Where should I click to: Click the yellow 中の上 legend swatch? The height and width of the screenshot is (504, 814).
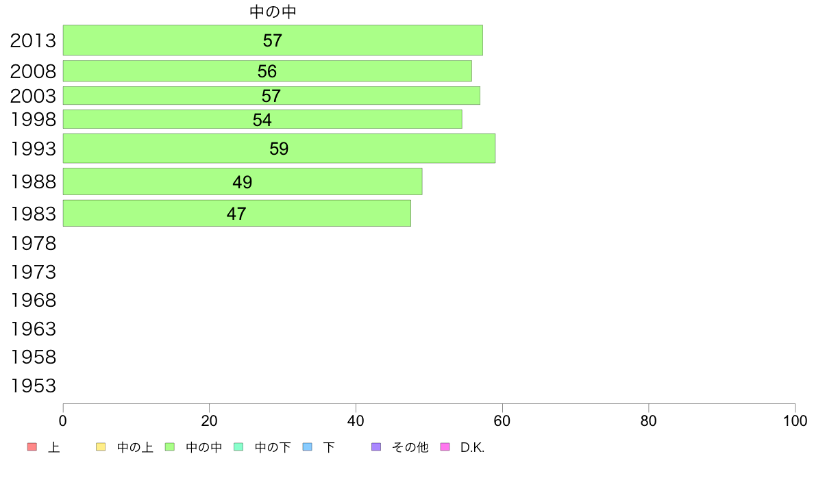(x=101, y=447)
